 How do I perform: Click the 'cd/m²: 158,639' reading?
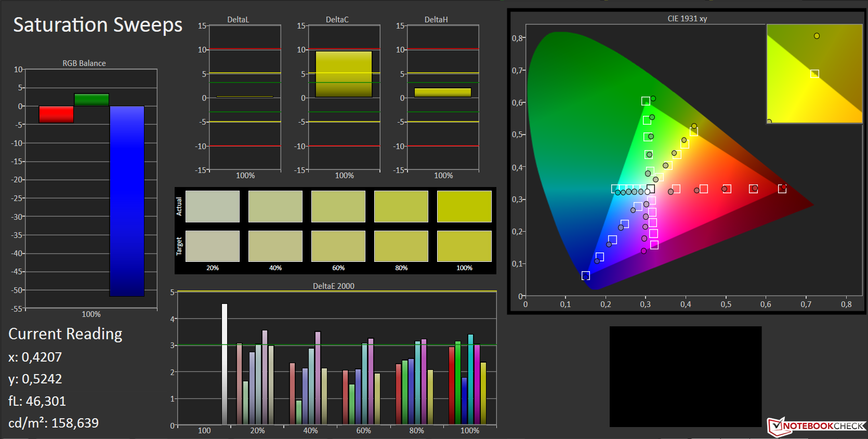[54, 423]
